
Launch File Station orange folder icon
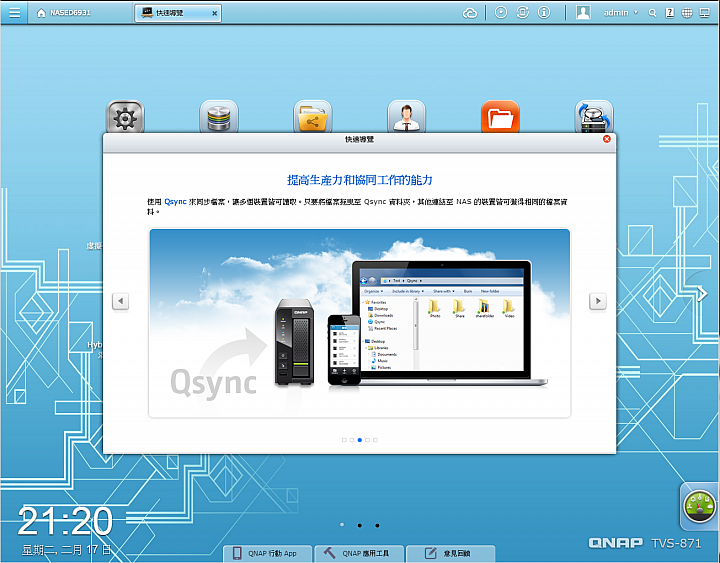coord(500,117)
